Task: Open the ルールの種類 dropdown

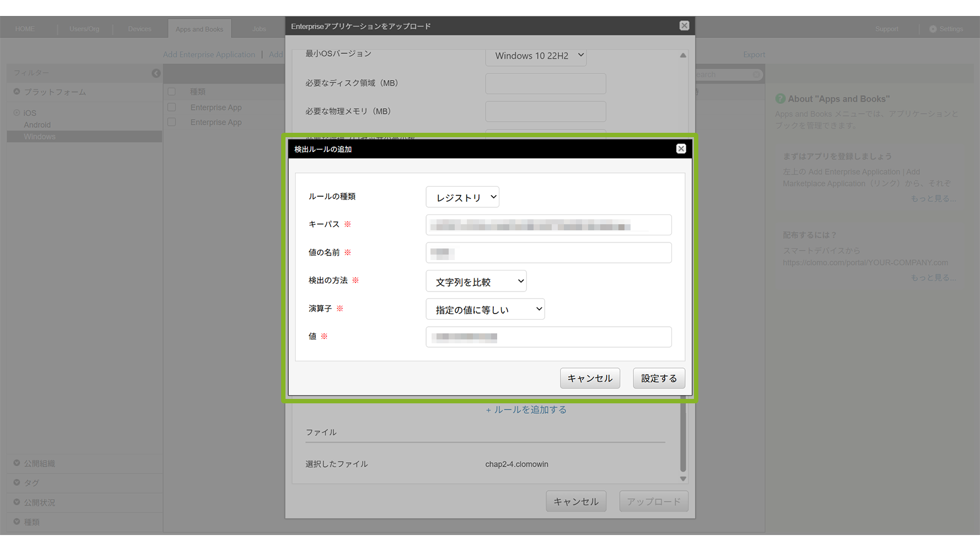Action: [462, 197]
